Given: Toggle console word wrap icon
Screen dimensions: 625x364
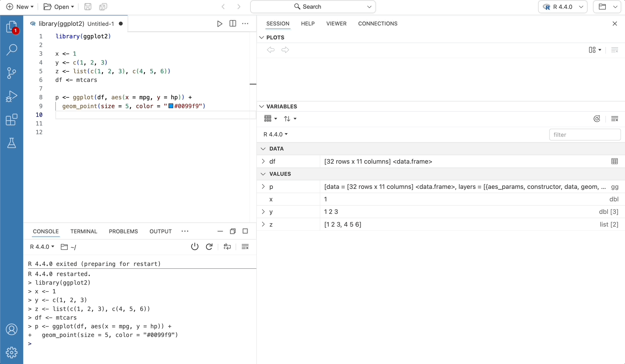Looking at the screenshot, I should pyautogui.click(x=227, y=247).
